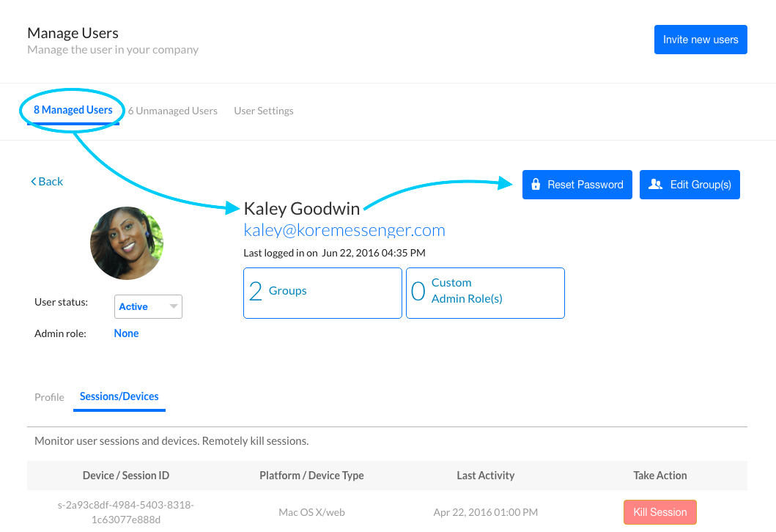The image size is (776, 532).
Task: Kill the Mac OS X/web session
Action: pyautogui.click(x=660, y=512)
